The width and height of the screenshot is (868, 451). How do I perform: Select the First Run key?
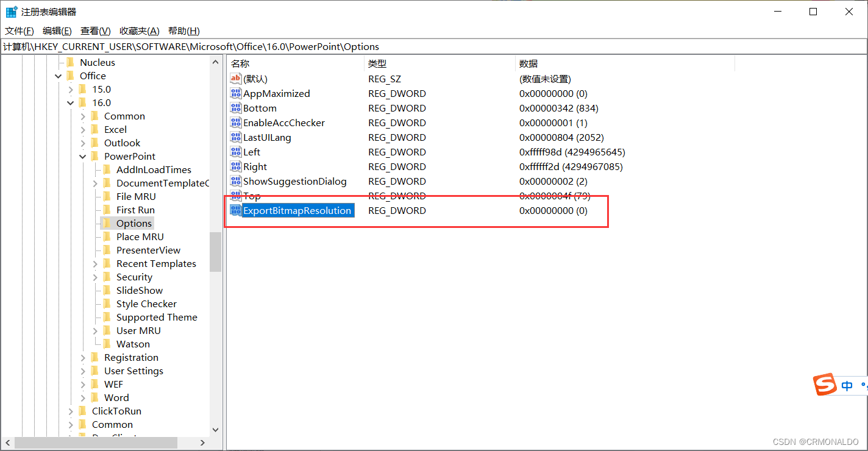coord(135,210)
